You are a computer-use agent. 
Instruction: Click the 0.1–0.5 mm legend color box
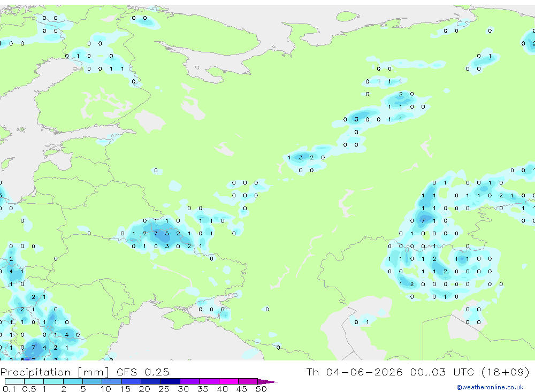click(x=14, y=381)
